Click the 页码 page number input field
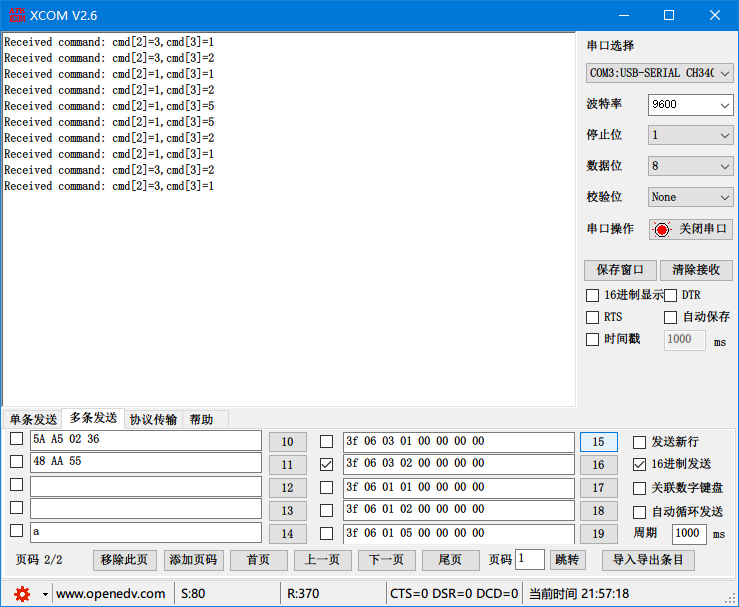The width and height of the screenshot is (739, 607). coord(530,559)
